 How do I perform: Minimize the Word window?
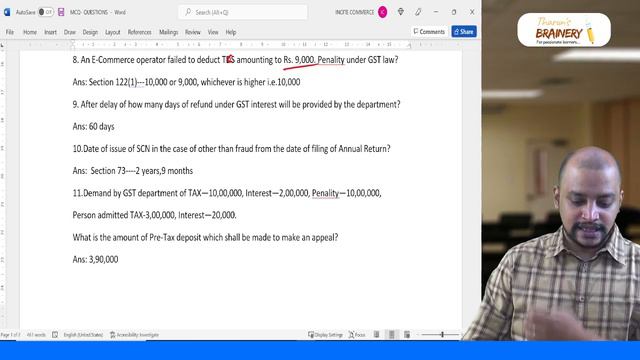click(436, 12)
